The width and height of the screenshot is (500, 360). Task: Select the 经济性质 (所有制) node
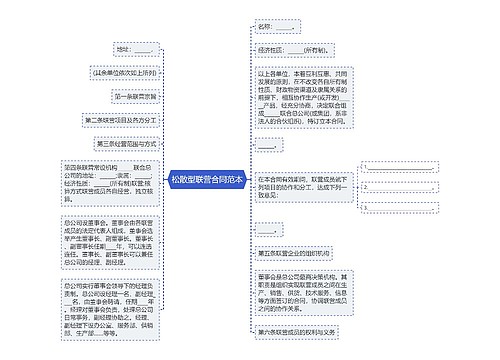pos(295,50)
